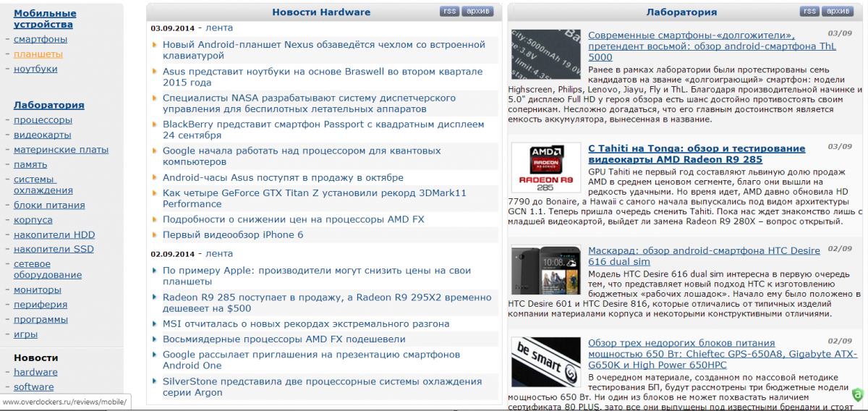868x411 pixels.
Task: Select планшеты in the sidebar
Action: [38, 54]
